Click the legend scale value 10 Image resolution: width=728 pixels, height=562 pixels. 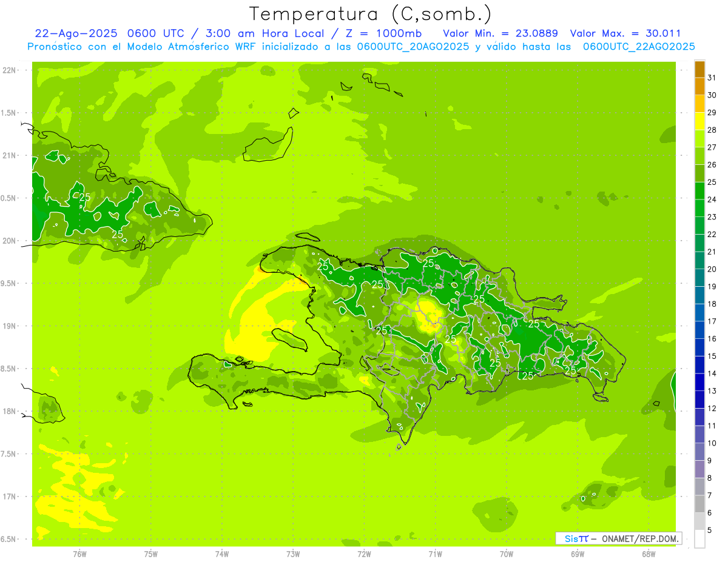712,443
